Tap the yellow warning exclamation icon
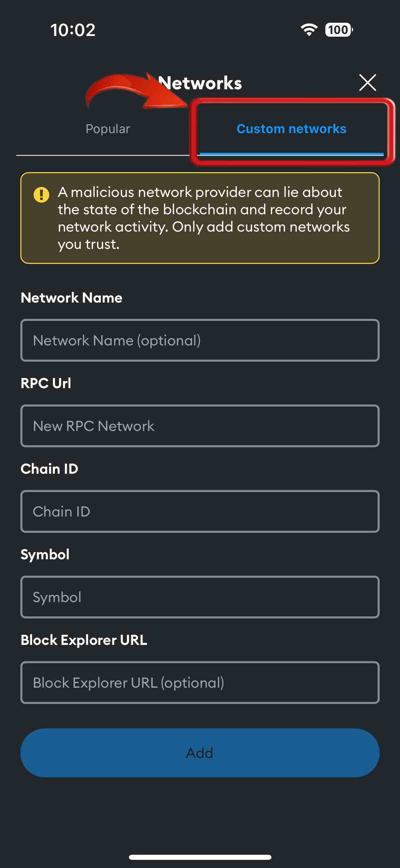The height and width of the screenshot is (868, 400). [x=41, y=195]
